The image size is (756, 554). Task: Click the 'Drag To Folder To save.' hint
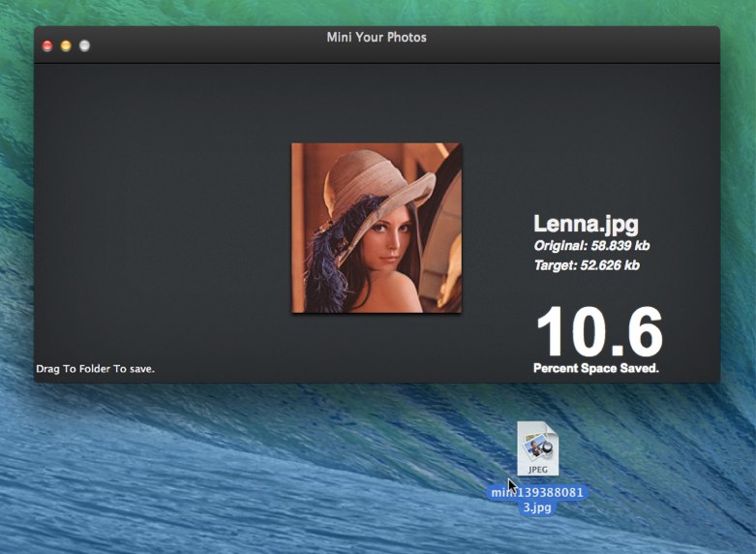click(96, 369)
